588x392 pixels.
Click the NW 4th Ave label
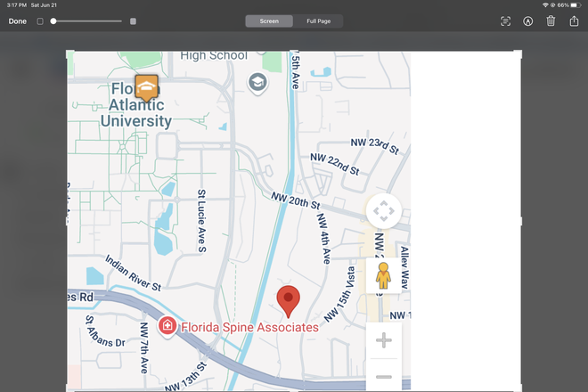click(324, 238)
